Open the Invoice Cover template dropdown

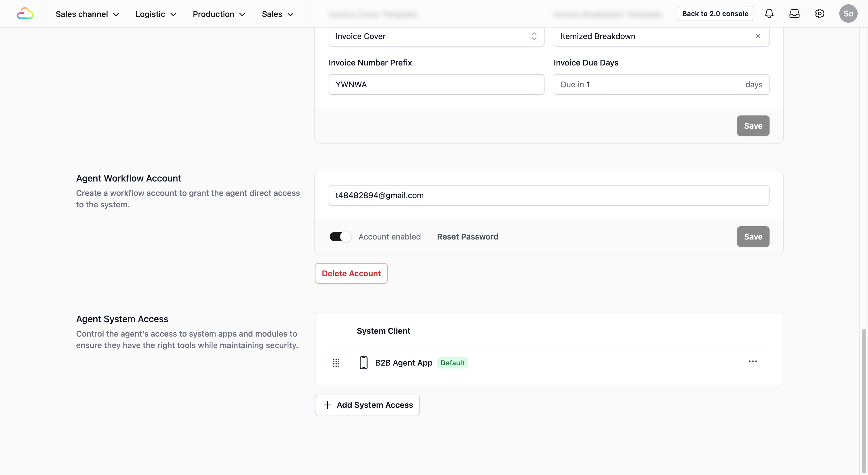(436, 36)
